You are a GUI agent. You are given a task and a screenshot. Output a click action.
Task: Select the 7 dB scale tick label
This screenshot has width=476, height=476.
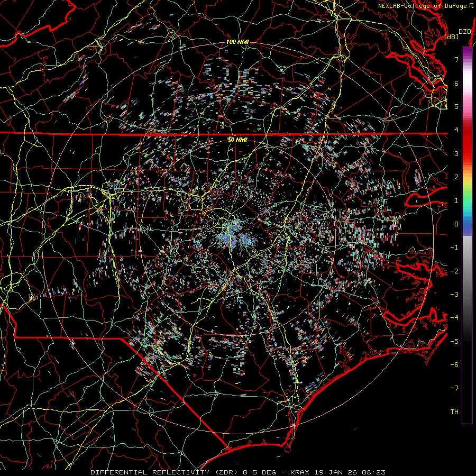[456, 59]
